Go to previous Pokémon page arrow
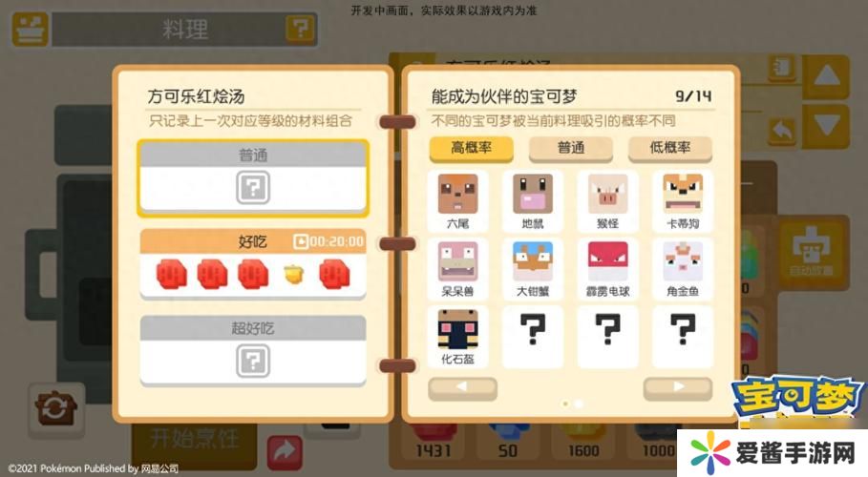This screenshot has height=477, width=868. tap(462, 388)
